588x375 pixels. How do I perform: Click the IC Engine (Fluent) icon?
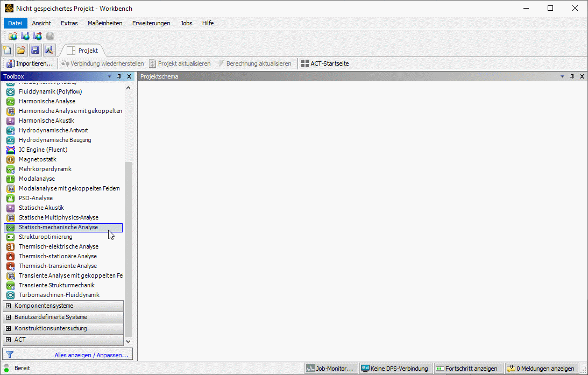[10, 150]
